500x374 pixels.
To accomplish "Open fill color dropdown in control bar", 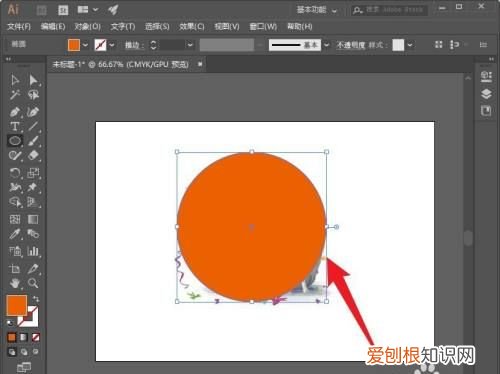I will [85, 45].
